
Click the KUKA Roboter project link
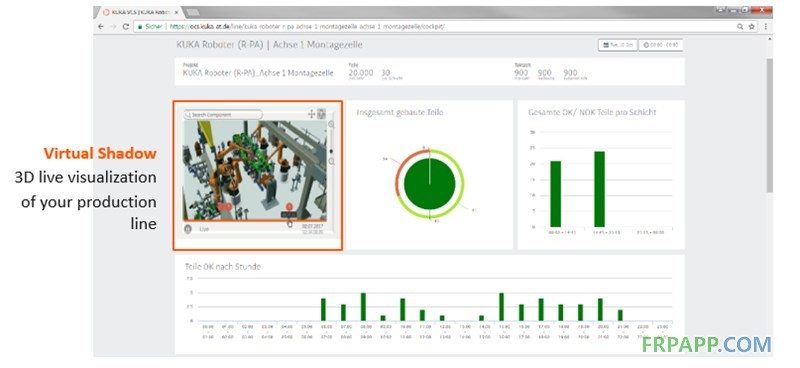[258, 73]
